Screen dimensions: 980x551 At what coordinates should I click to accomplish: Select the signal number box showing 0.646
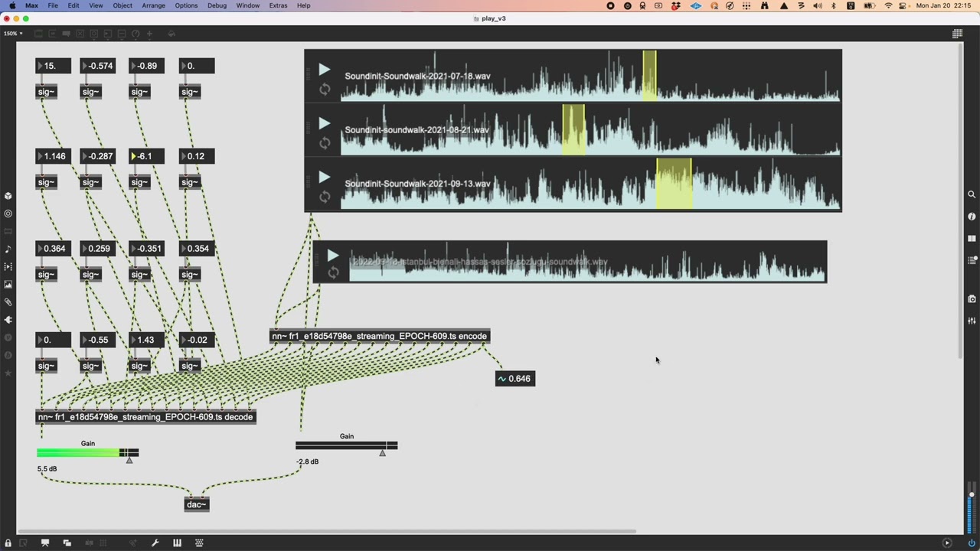[515, 379]
